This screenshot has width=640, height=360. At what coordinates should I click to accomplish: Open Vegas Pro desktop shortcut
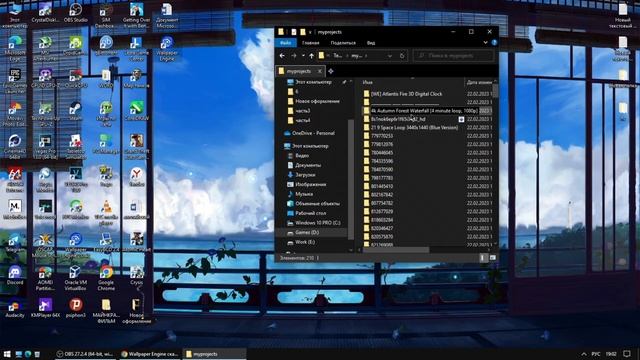(x=45, y=146)
